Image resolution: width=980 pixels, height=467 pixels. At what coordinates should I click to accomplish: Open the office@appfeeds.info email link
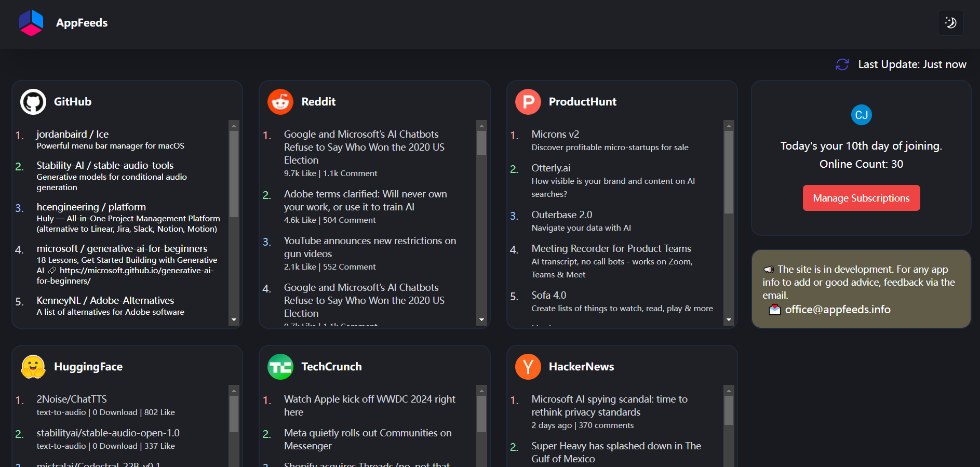coord(837,310)
